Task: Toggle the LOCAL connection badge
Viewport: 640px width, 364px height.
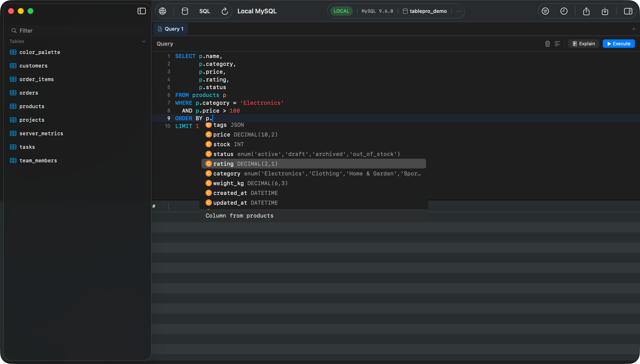Action: click(341, 11)
